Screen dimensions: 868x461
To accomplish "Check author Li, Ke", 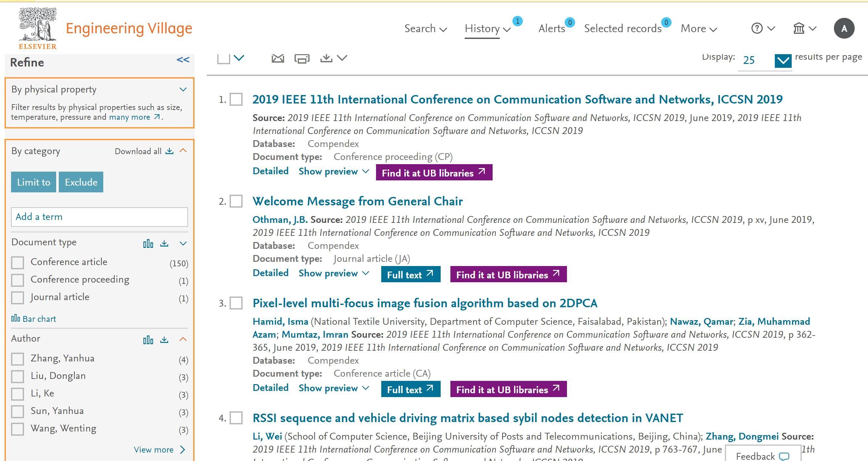I will (18, 394).
